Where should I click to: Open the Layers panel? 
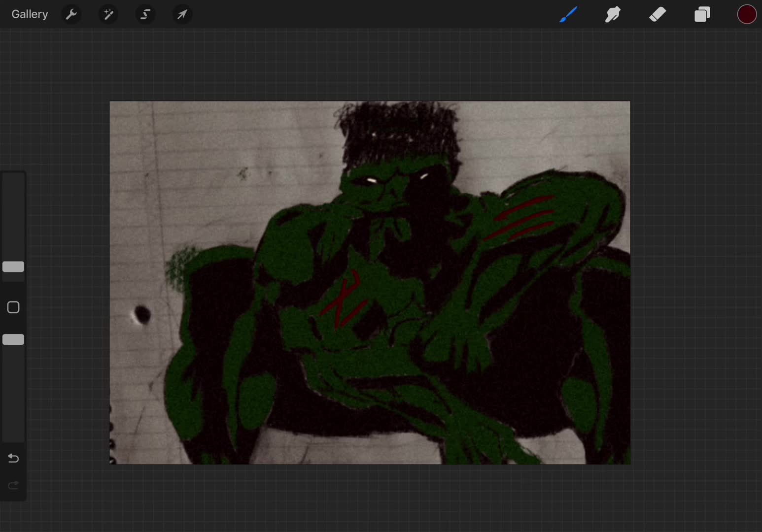[x=702, y=14]
